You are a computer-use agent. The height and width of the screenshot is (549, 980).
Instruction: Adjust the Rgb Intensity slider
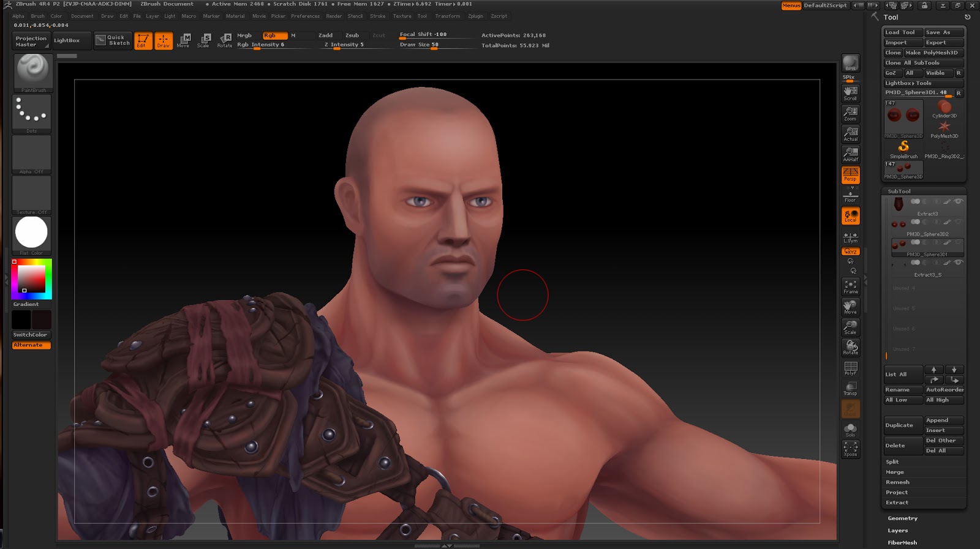274,45
